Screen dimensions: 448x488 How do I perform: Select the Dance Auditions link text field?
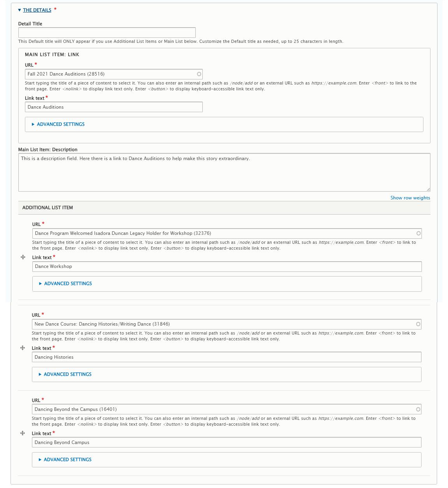(114, 107)
